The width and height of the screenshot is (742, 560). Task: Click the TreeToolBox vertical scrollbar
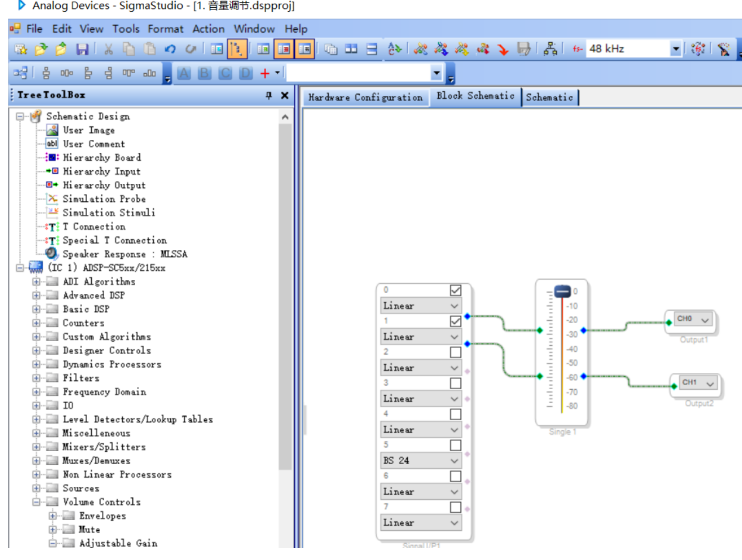(x=285, y=298)
